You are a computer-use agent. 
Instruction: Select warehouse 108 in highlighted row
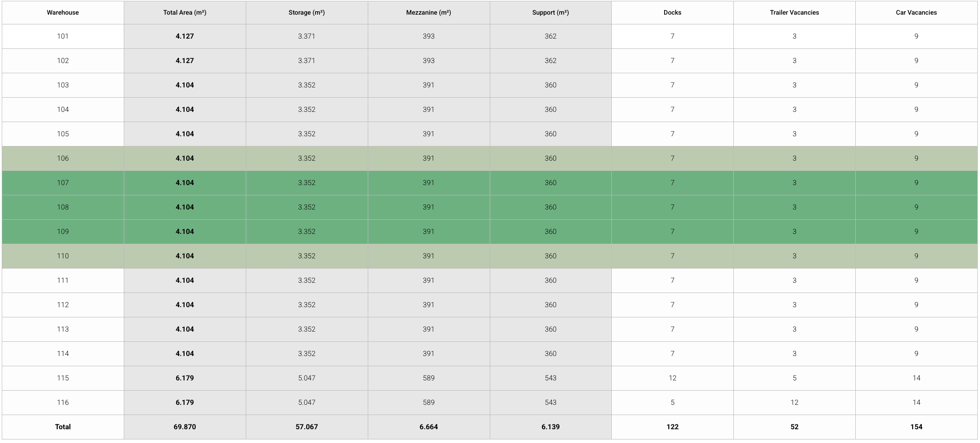click(x=63, y=207)
